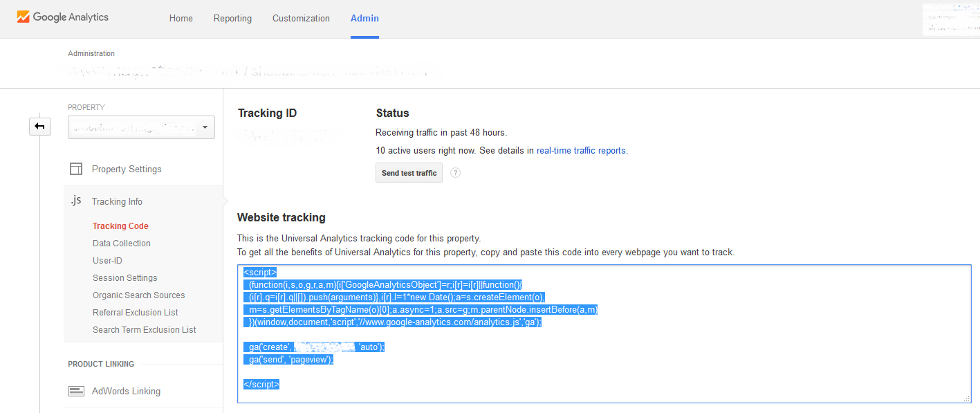The width and height of the screenshot is (980, 413).
Task: Click the Website tracking heading
Action: 281,218
